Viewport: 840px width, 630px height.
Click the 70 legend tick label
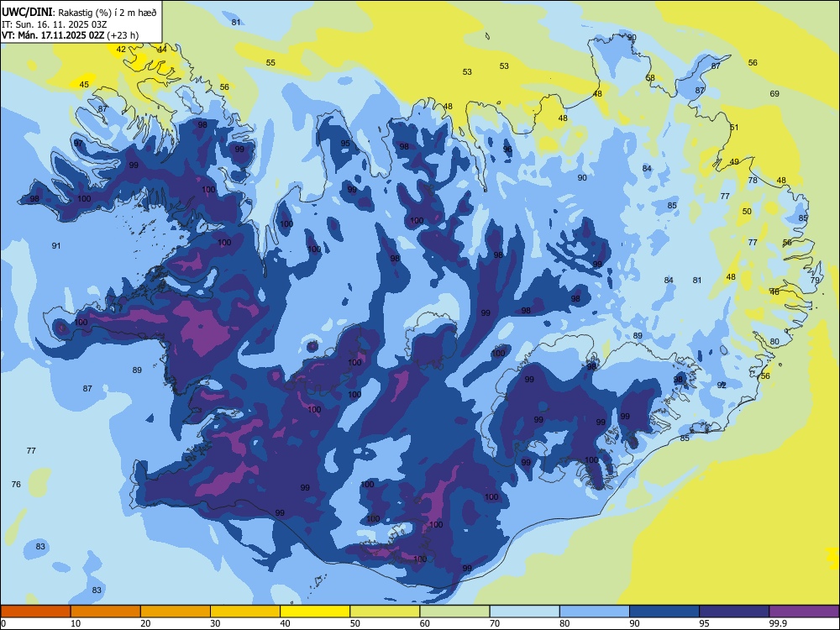coord(495,623)
